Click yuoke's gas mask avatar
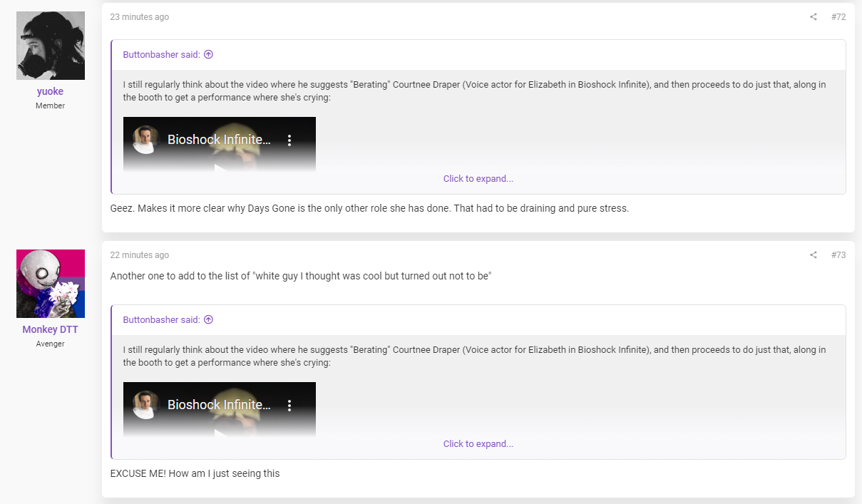This screenshot has width=862, height=504. click(51, 46)
